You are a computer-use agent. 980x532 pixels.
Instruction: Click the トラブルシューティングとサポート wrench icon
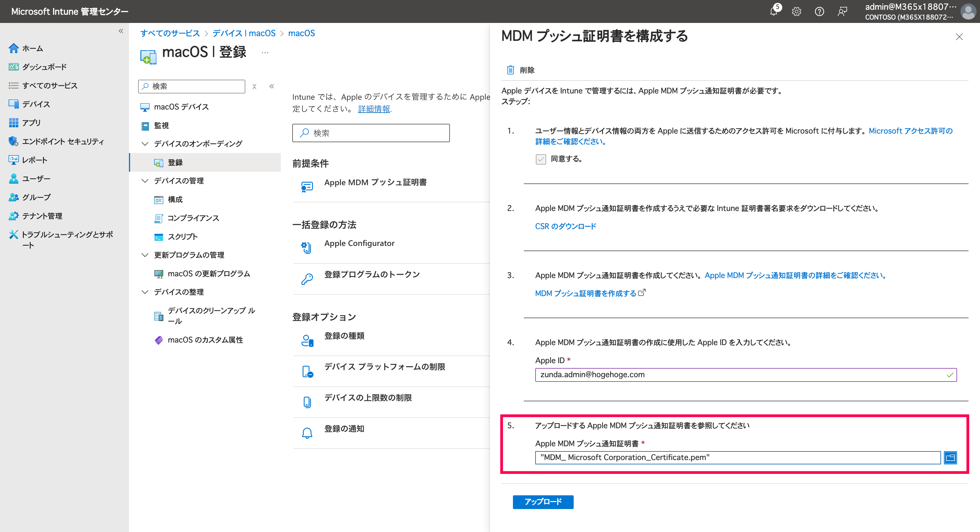pos(14,234)
